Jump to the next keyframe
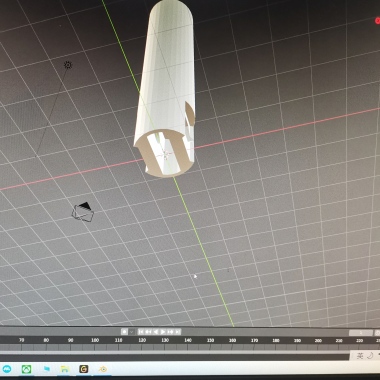The height and width of the screenshot is (380, 380). pos(170,332)
